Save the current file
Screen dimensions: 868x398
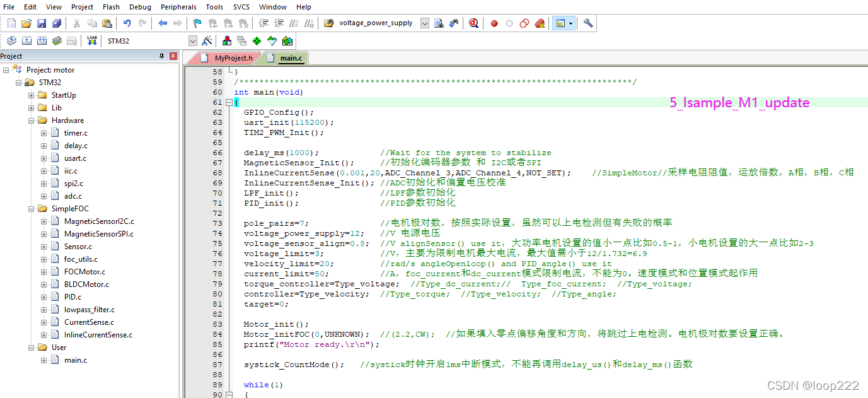[x=42, y=23]
